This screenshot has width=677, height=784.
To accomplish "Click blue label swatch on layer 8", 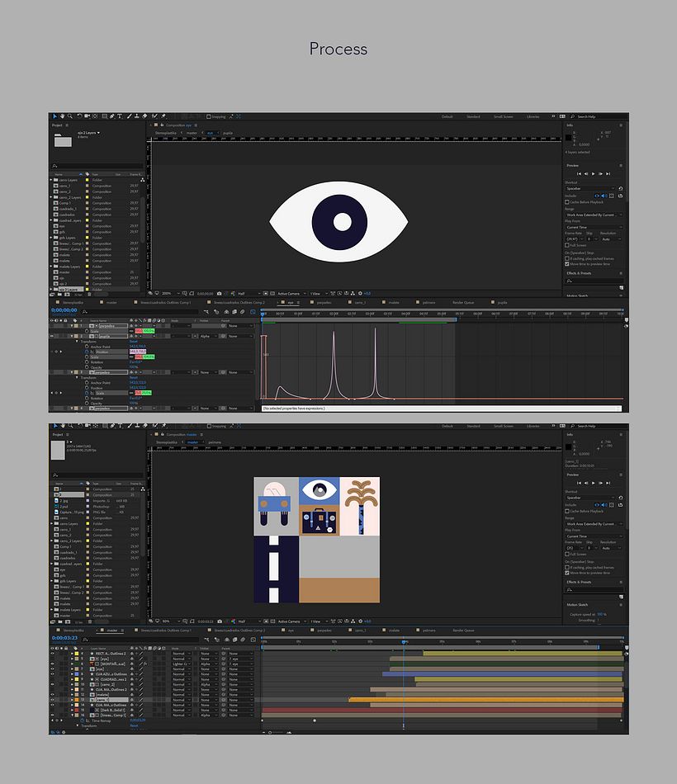I will pos(77,674).
